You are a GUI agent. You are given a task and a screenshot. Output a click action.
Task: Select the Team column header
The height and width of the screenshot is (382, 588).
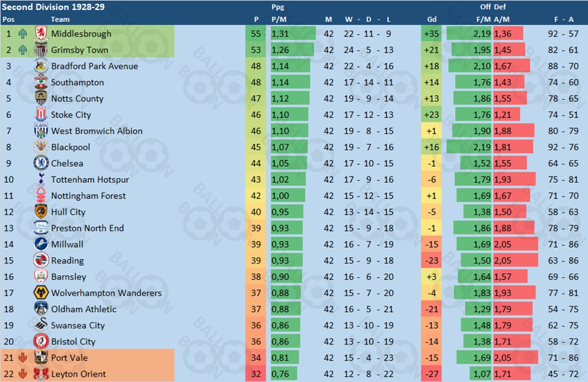(x=60, y=19)
